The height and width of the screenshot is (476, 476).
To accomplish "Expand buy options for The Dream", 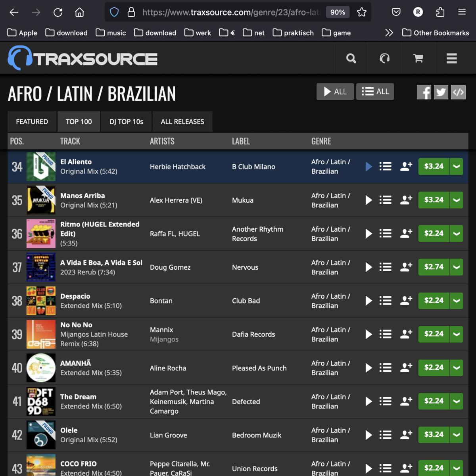I will pyautogui.click(x=457, y=401).
